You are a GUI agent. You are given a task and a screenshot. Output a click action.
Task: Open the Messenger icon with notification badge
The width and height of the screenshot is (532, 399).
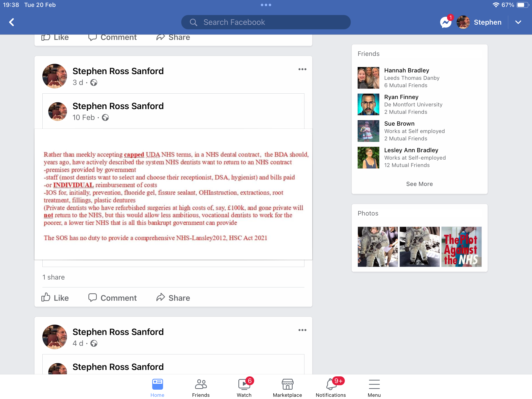[446, 22]
